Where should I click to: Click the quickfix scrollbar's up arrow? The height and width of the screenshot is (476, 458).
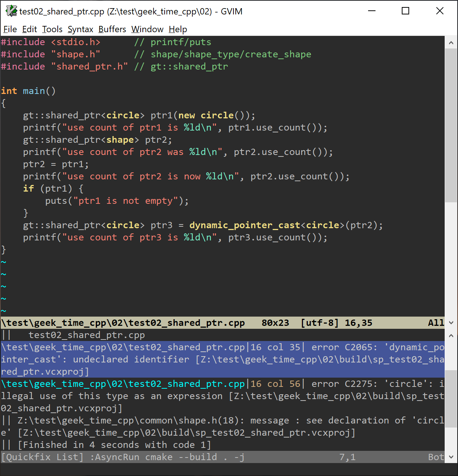coord(451,335)
